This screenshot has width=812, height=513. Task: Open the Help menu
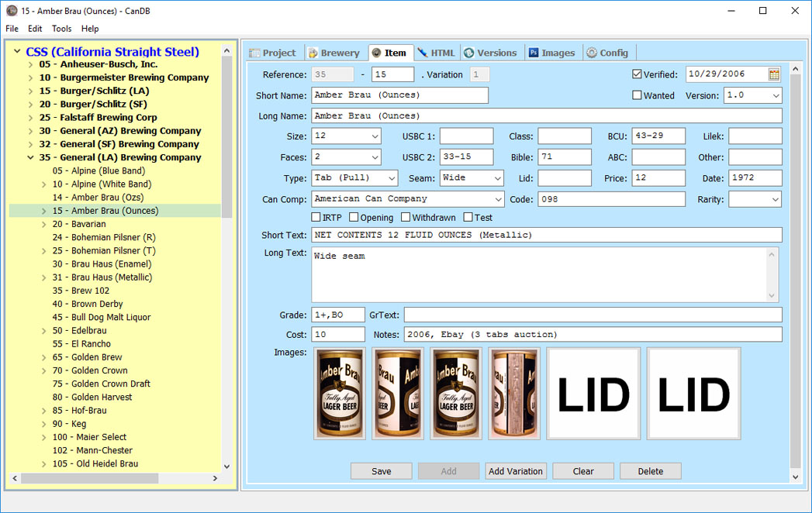click(90, 29)
